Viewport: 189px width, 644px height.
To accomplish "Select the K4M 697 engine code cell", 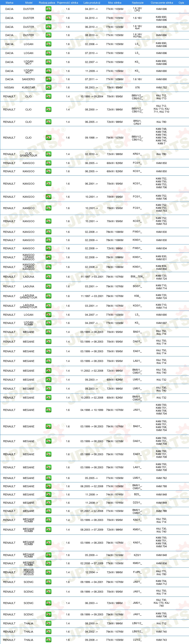I will (162, 323).
